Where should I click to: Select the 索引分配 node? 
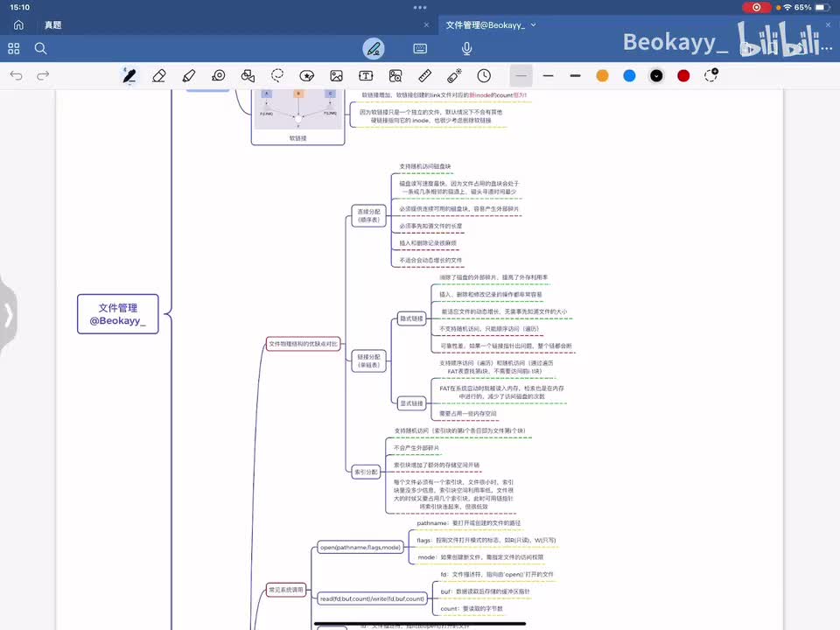coord(366,472)
